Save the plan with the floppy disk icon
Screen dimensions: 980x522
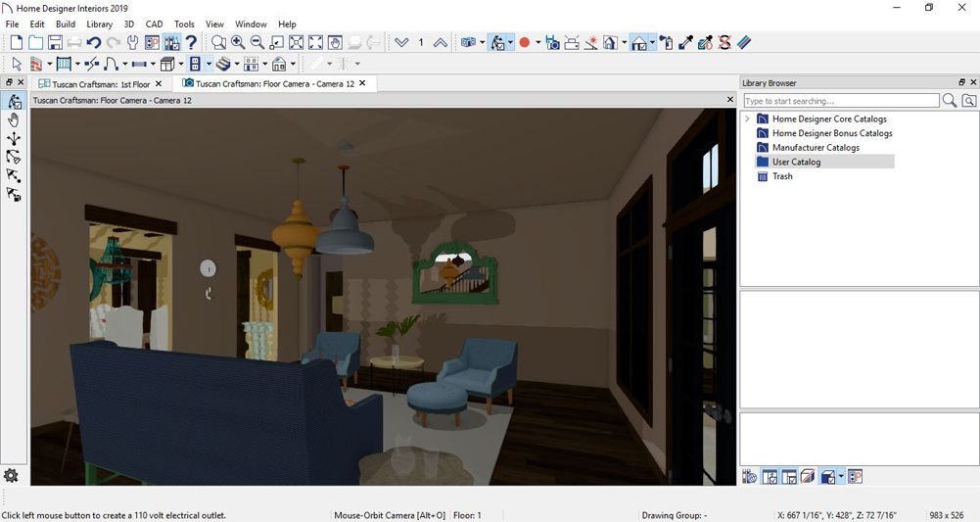(55, 42)
